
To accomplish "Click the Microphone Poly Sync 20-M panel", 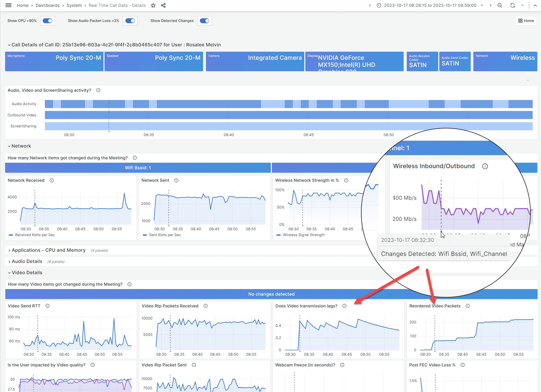I will [x=54, y=61].
